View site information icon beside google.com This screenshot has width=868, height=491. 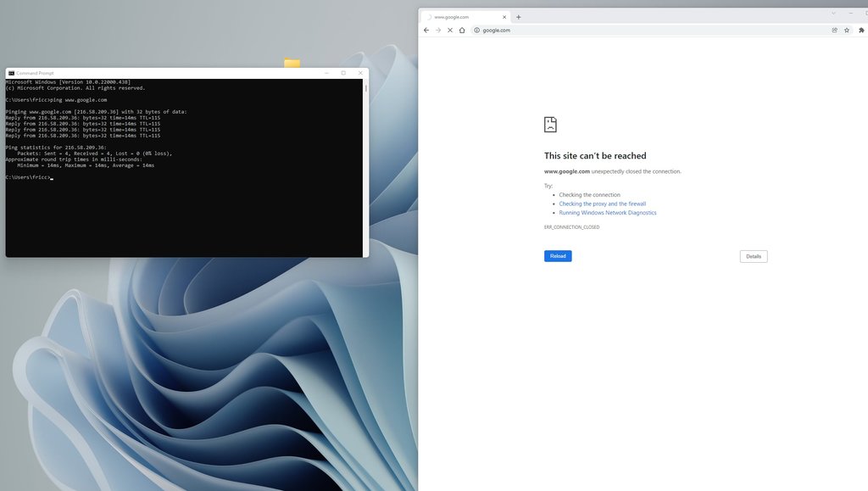(x=476, y=31)
